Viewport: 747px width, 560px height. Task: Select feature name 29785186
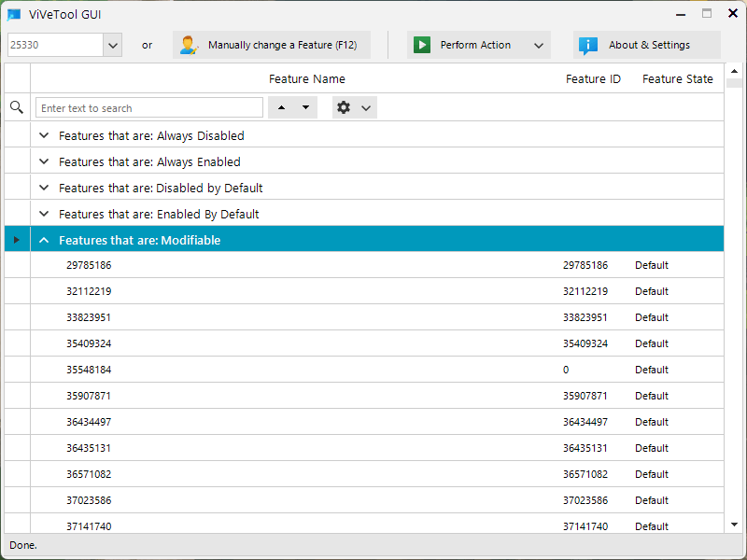[89, 265]
